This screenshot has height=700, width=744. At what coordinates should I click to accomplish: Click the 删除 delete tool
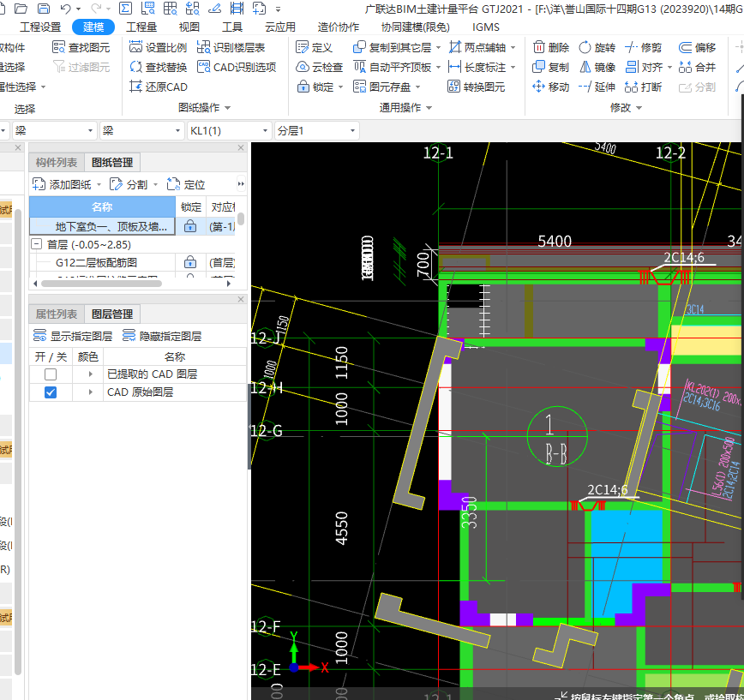[x=550, y=47]
